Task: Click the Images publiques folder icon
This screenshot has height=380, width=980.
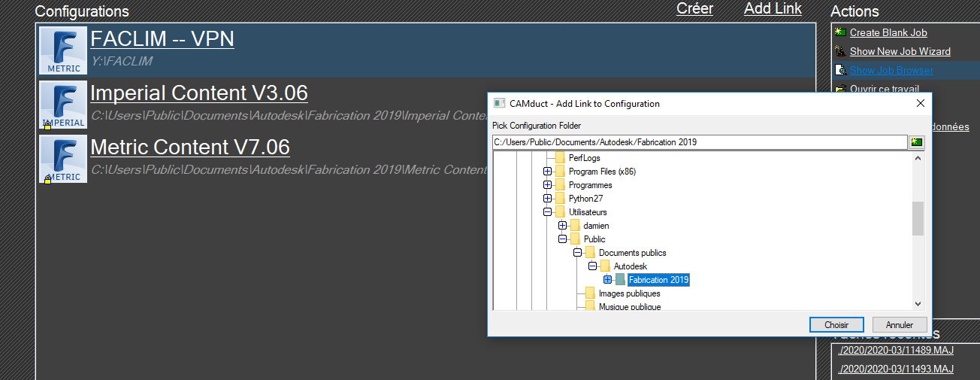Action: (590, 293)
